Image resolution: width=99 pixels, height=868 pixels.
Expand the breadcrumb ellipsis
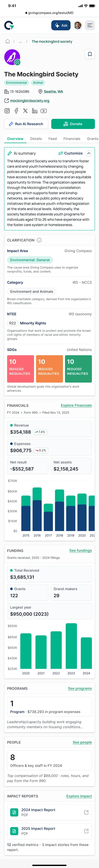[x=20, y=41]
